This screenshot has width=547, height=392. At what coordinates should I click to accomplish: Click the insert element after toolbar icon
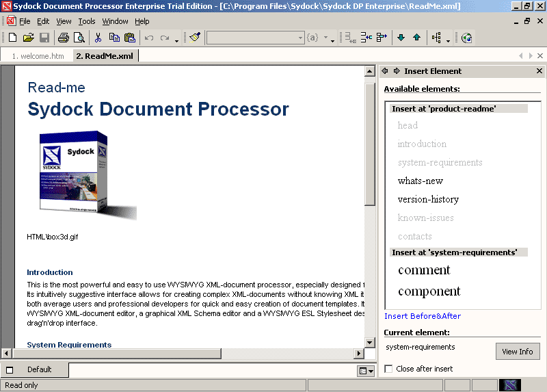[382, 38]
